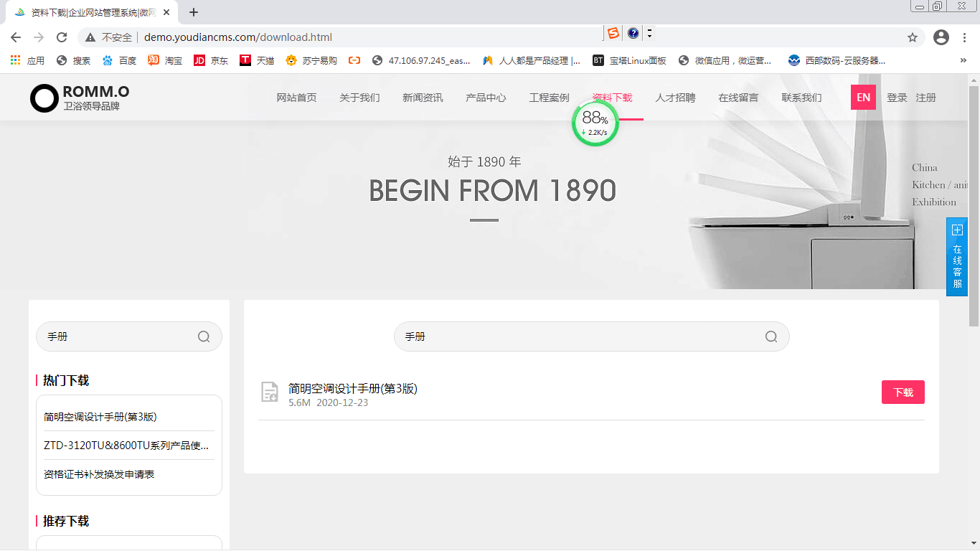Image resolution: width=980 pixels, height=551 pixels.
Task: Open the 百度 bookmark
Action: point(119,61)
